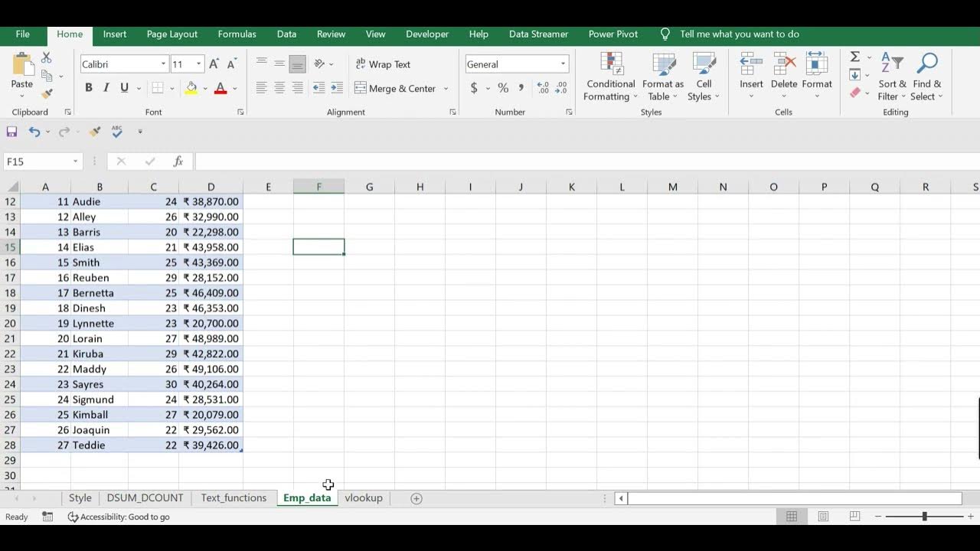Add a new sheet button

[416, 498]
